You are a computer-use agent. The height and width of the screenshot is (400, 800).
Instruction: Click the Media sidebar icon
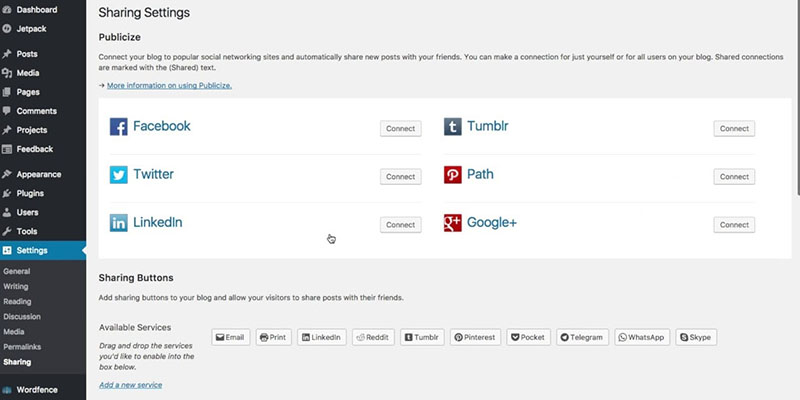tap(7, 73)
